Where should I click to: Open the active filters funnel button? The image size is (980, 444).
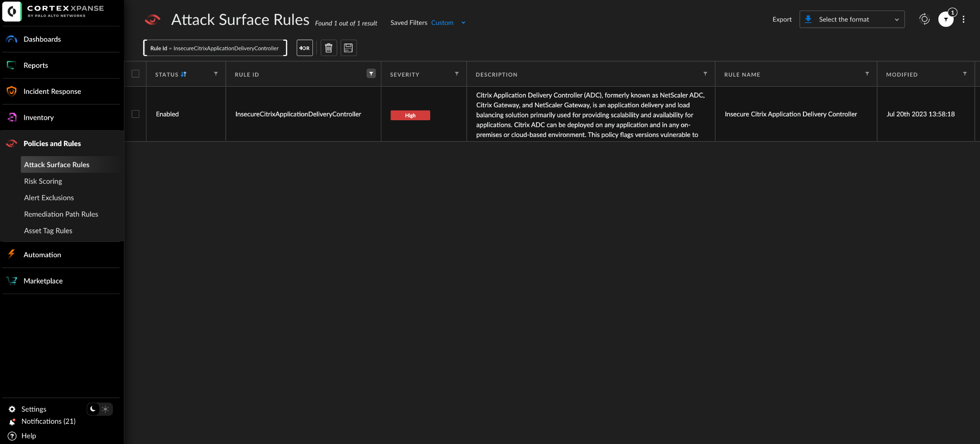(x=946, y=19)
